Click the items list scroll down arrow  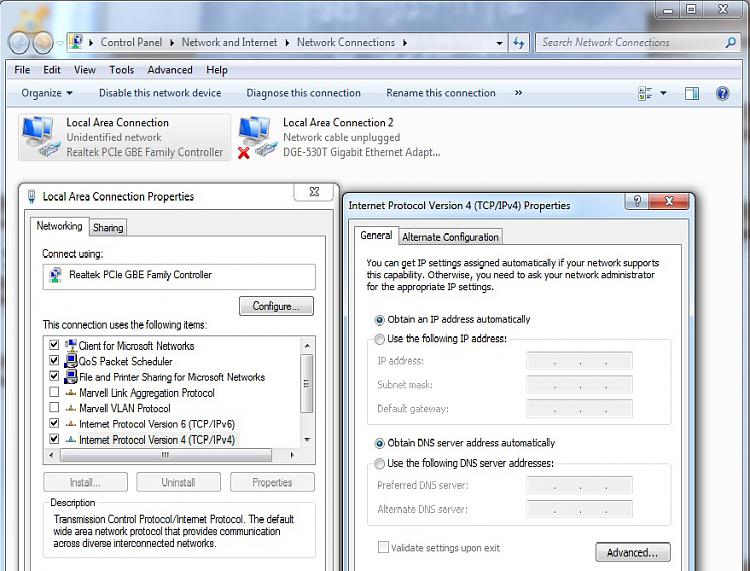tap(307, 439)
